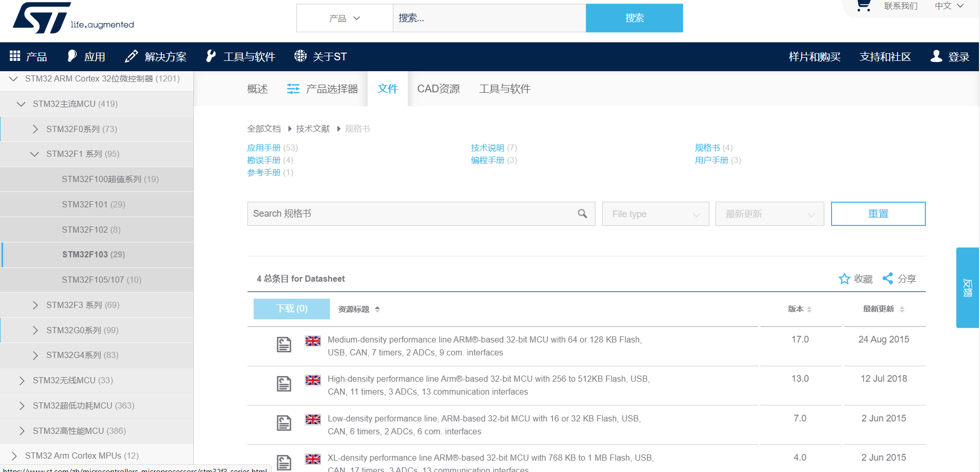Image resolution: width=980 pixels, height=472 pixels.
Task: Expand the STM32F3 series tree node
Action: coord(35,305)
